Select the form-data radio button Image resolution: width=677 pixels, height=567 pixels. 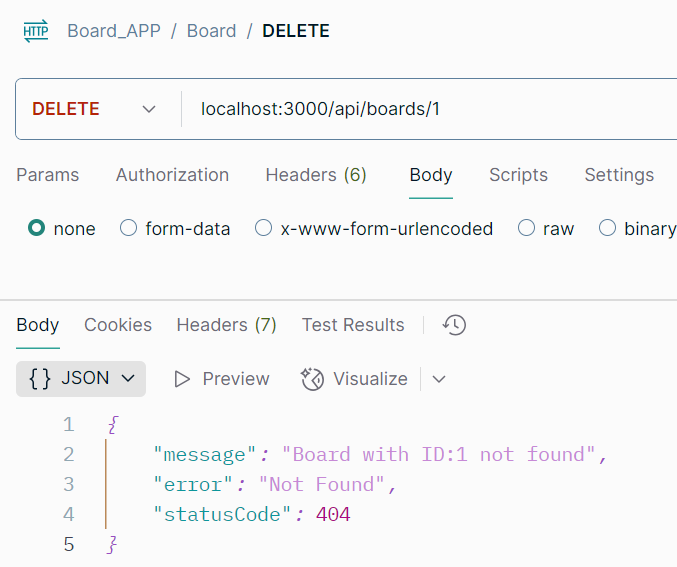pyautogui.click(x=128, y=228)
